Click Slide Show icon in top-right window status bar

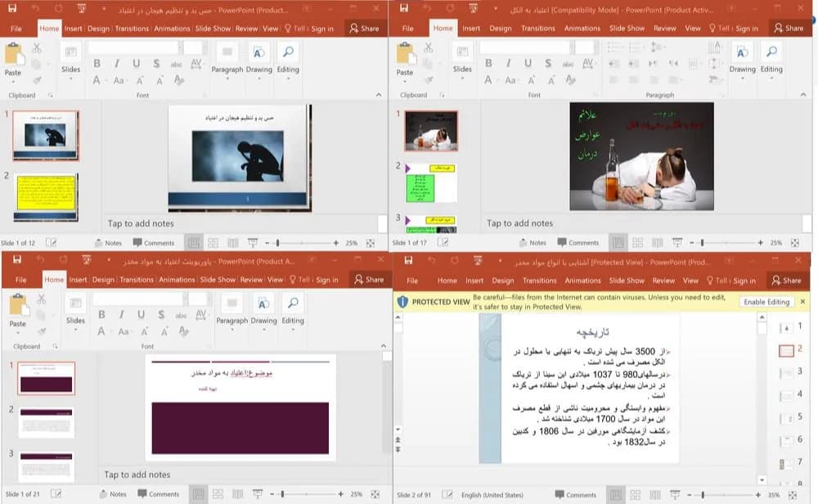click(677, 243)
